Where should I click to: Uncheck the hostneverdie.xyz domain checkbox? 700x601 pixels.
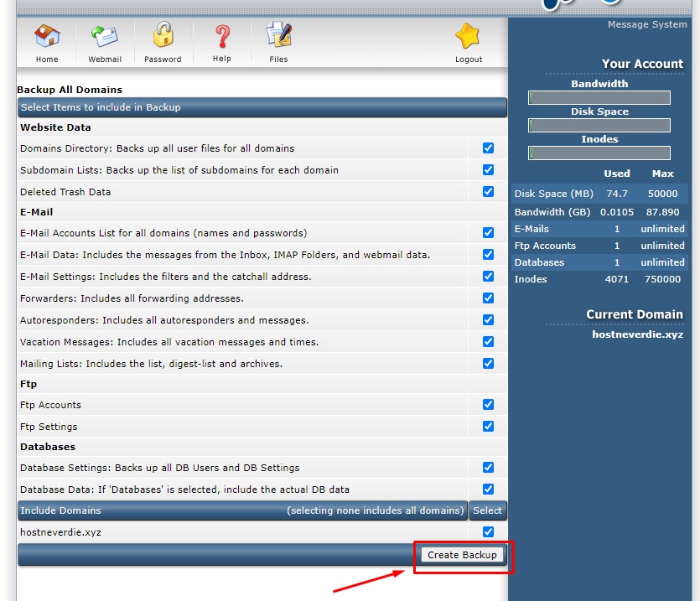pos(488,532)
